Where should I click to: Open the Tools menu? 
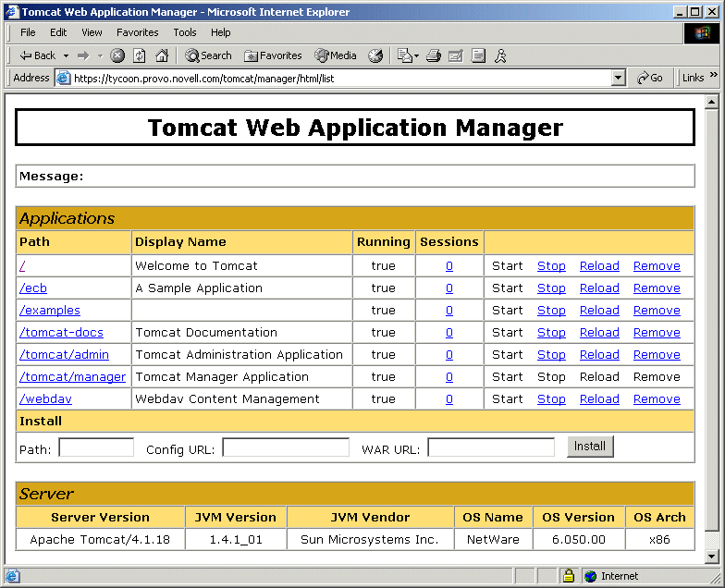(185, 32)
